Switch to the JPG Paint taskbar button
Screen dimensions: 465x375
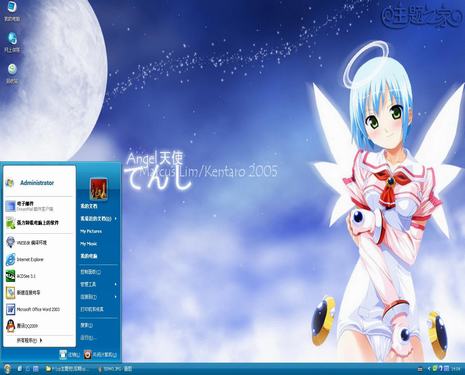114,369
